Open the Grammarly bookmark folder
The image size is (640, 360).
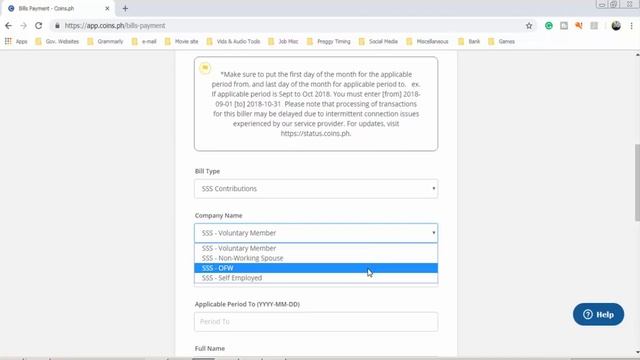pos(105,41)
